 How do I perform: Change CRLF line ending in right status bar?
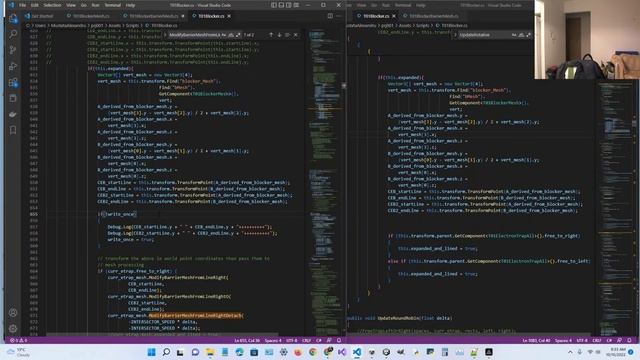(596, 340)
